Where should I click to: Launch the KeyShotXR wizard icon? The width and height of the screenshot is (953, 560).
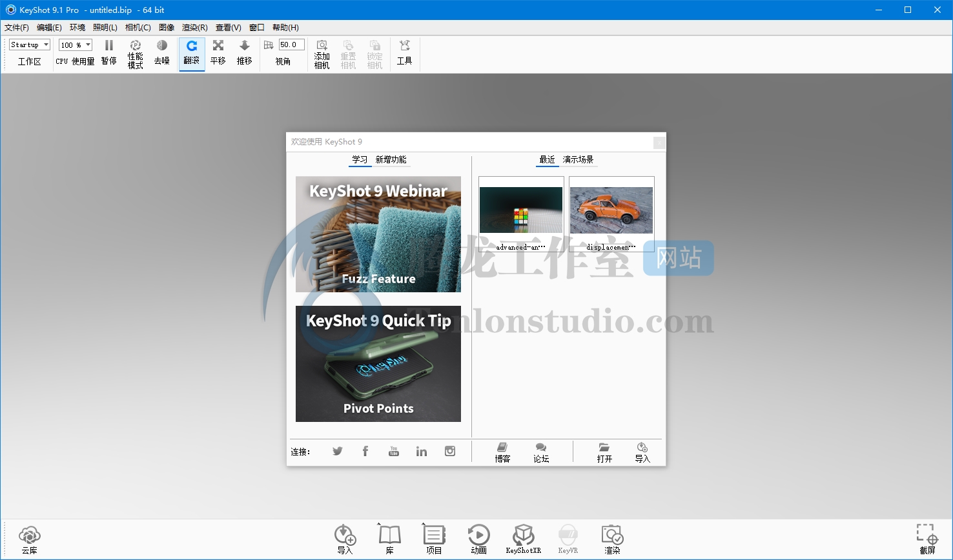coord(524,539)
